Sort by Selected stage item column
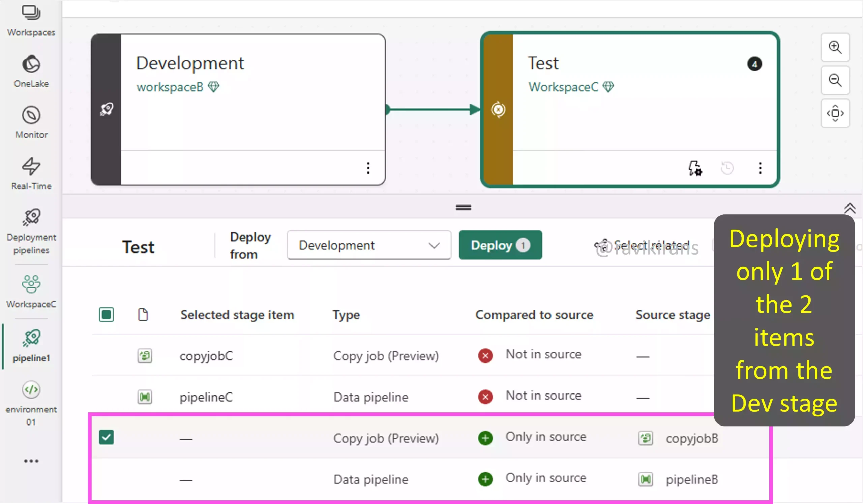This screenshot has height=504, width=863. click(x=237, y=315)
